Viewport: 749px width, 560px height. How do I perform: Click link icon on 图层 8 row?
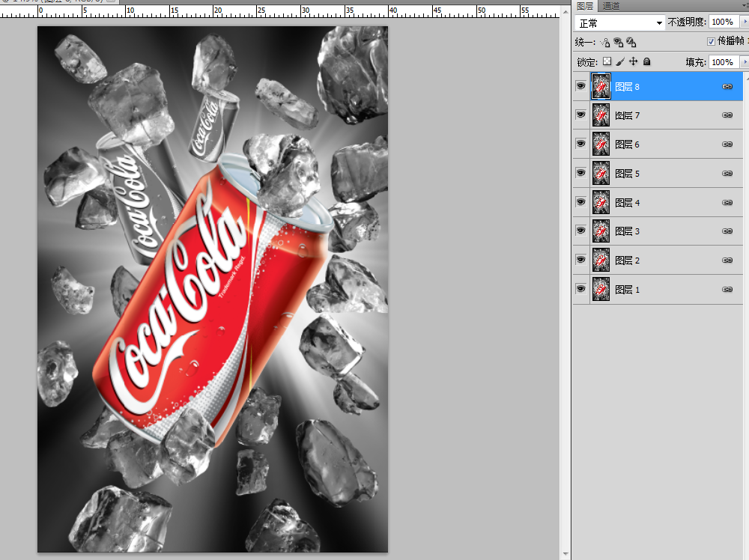727,86
